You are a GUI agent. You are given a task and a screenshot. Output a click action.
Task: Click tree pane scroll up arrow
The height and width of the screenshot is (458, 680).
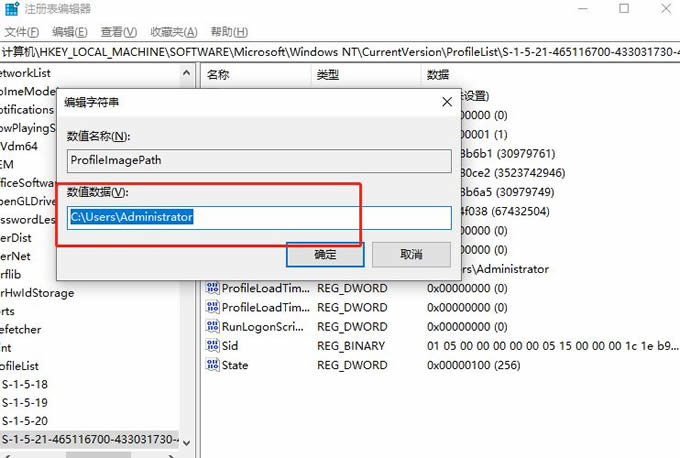186,73
